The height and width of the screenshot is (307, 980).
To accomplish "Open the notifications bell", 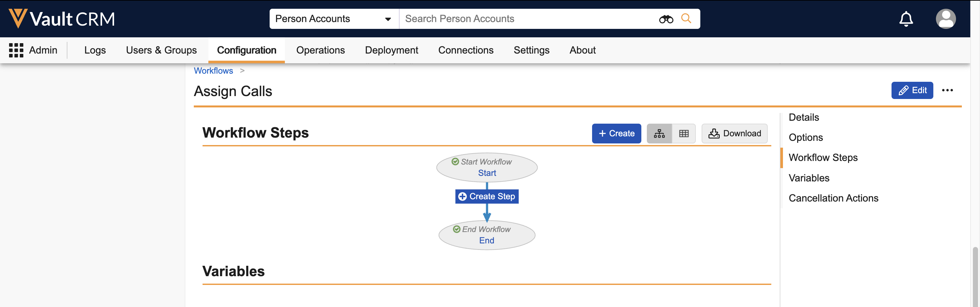I will (x=906, y=19).
